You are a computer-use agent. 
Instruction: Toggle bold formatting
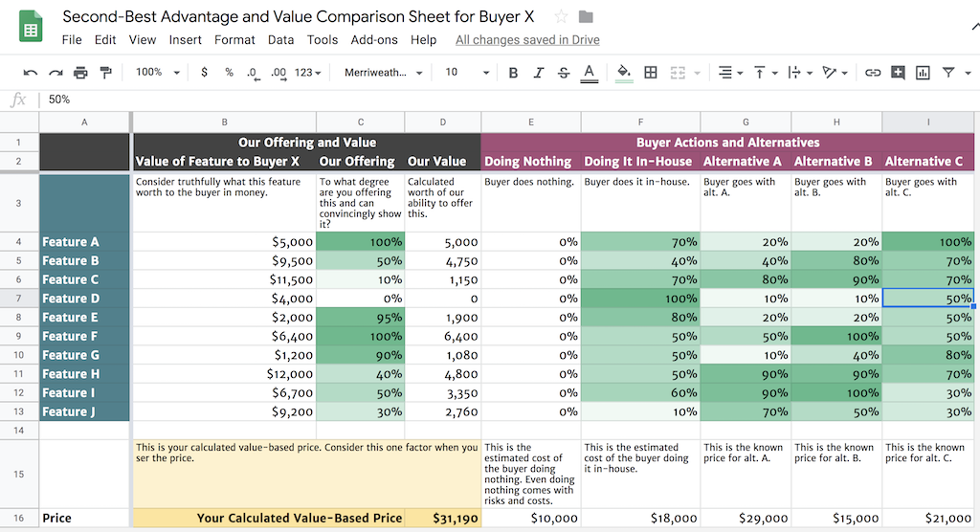(513, 73)
